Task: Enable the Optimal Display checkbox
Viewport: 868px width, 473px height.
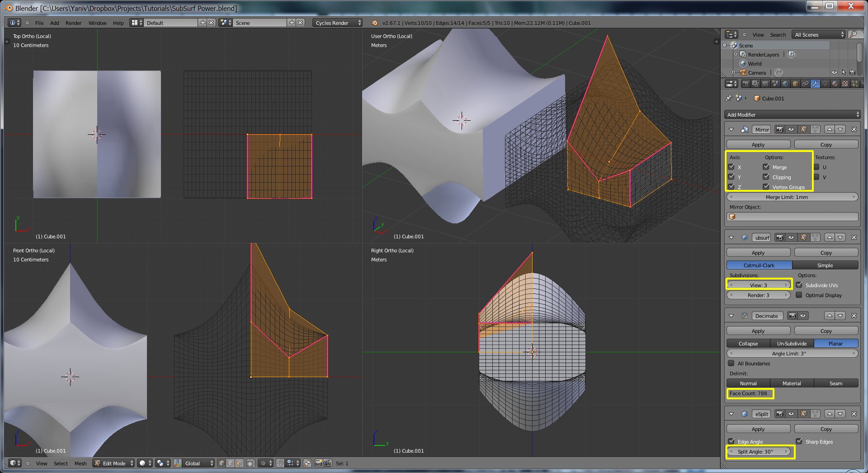Action: pyautogui.click(x=799, y=295)
